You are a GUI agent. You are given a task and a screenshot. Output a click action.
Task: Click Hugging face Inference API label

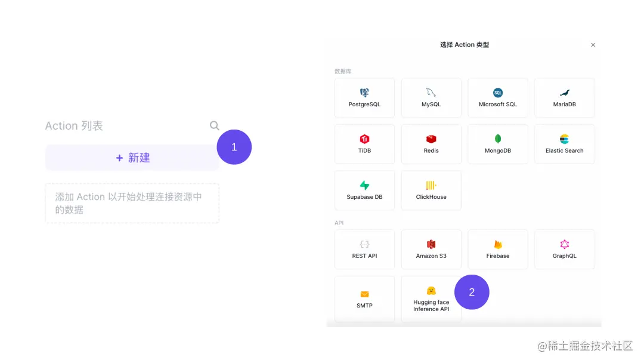[431, 306]
